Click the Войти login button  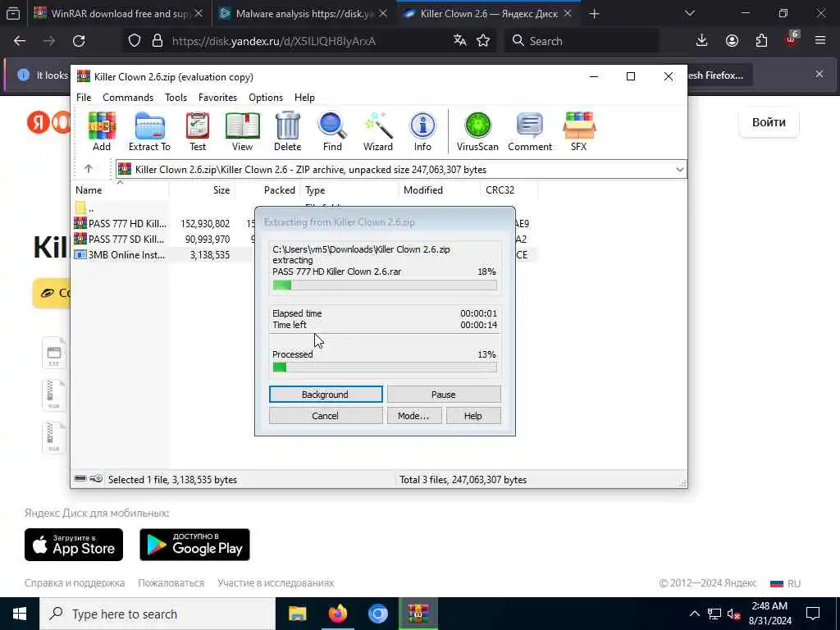tap(769, 122)
